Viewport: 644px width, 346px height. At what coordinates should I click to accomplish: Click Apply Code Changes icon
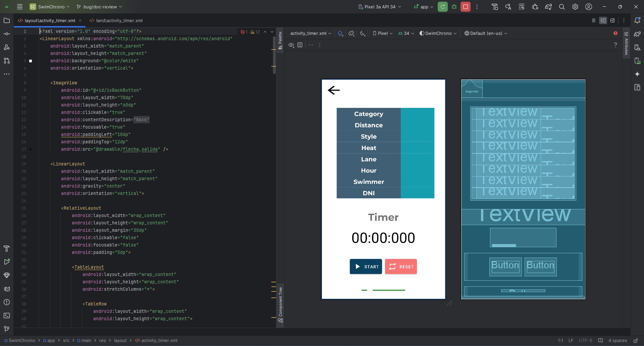click(x=522, y=7)
